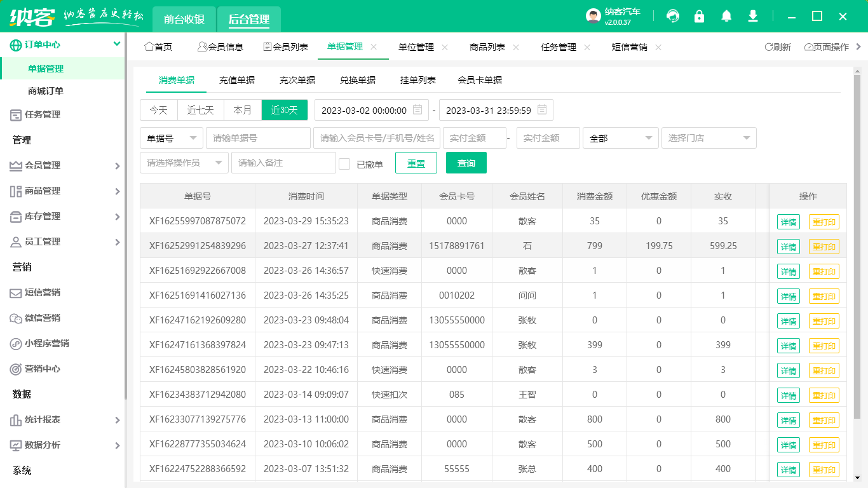This screenshot has height=488, width=868.
Task: Select the 今天 date range
Action: click(159, 110)
